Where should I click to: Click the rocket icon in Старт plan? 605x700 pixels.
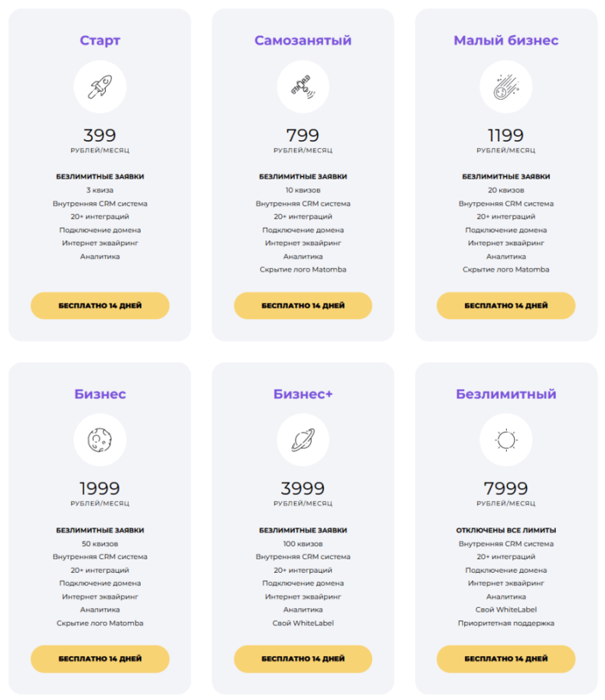pos(100,86)
